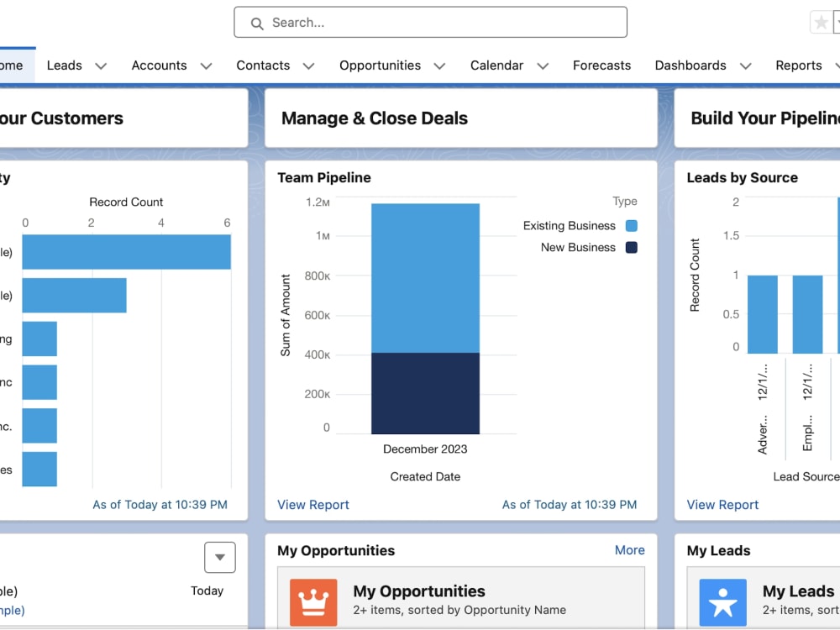
Task: Click the More link in My Opportunities
Action: (629, 550)
